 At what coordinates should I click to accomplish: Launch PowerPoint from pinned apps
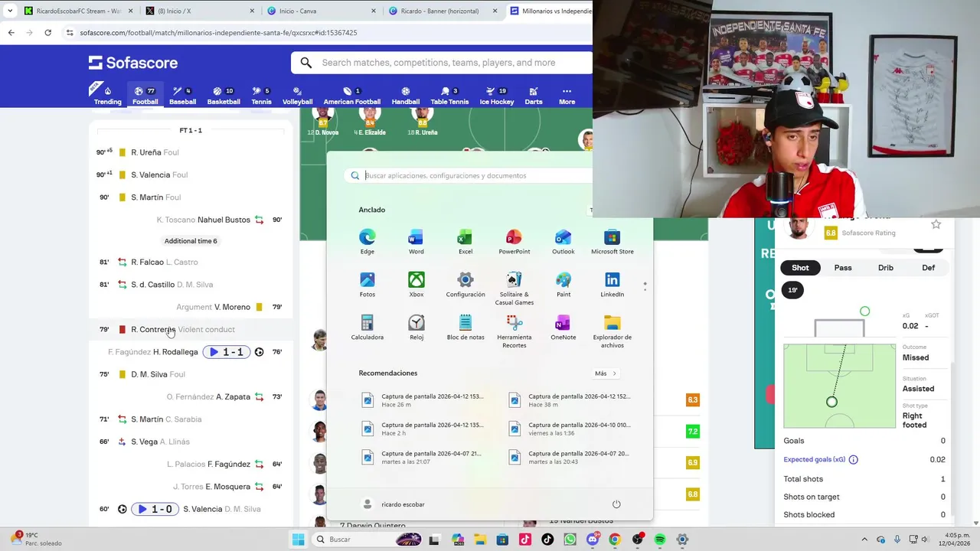coord(514,241)
